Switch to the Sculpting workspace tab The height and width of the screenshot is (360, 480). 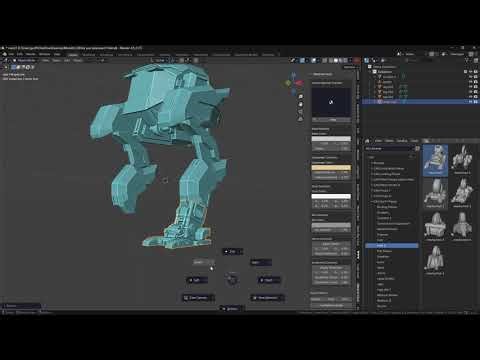(x=106, y=55)
